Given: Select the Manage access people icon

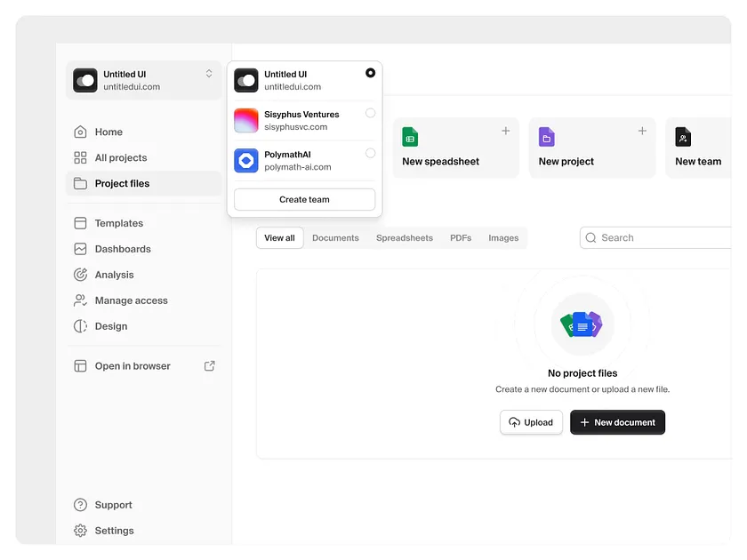Looking at the screenshot, I should (x=80, y=300).
